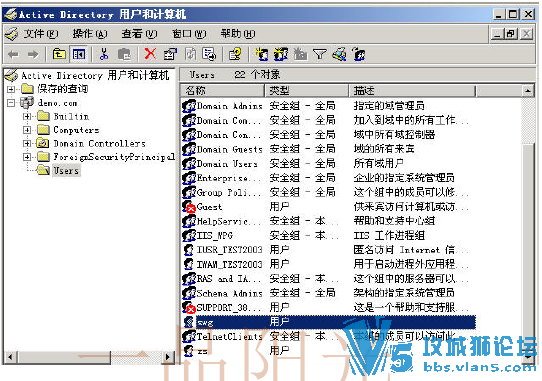Select the Guest user row

tap(328, 207)
